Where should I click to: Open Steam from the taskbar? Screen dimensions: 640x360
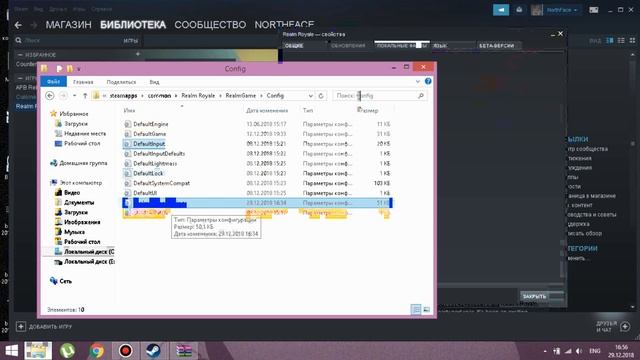154,351
